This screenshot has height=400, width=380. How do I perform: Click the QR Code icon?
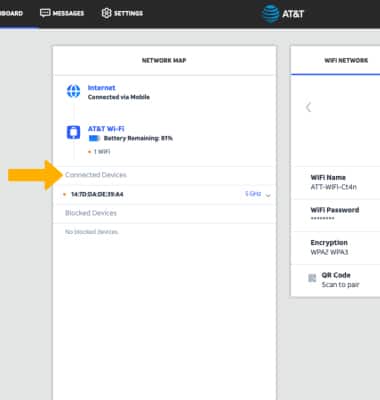[312, 278]
